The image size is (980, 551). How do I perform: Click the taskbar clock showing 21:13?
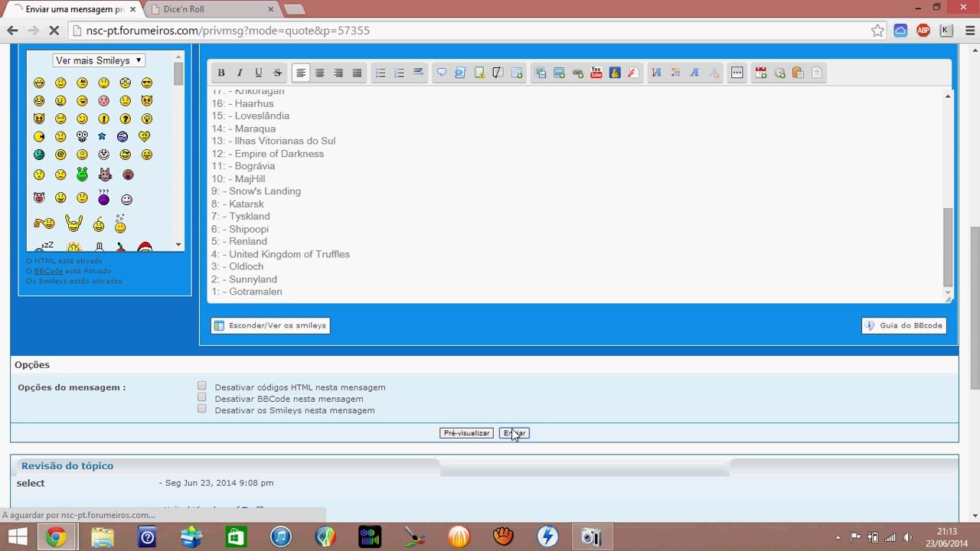947,537
